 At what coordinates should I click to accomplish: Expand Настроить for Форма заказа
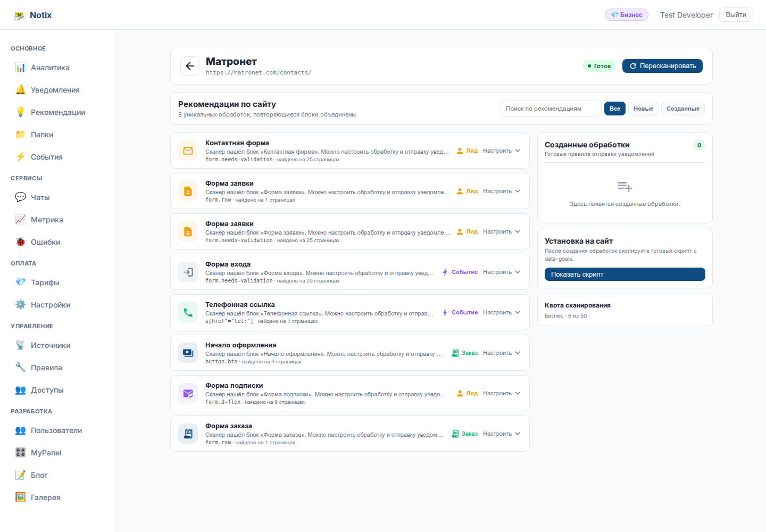(502, 434)
